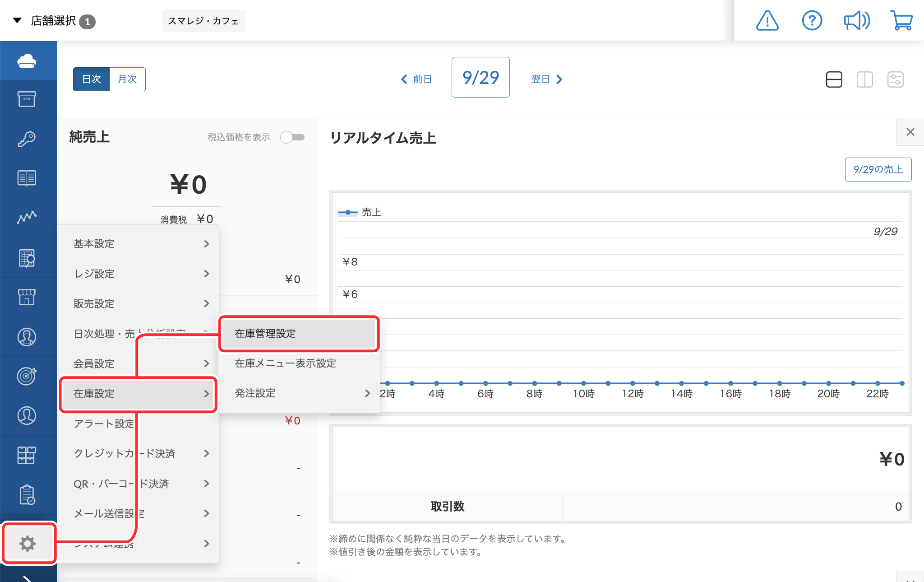Expand the 発注設定 submenu
Screen dimensions: 924x582
point(299,393)
